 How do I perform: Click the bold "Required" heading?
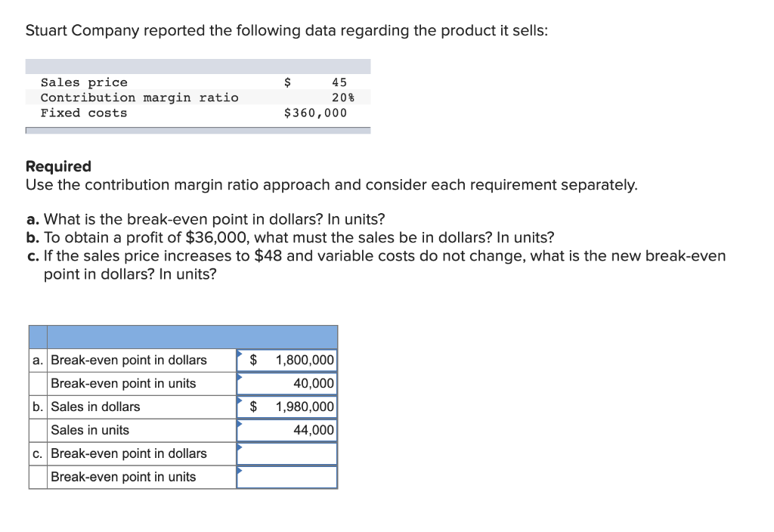point(58,166)
